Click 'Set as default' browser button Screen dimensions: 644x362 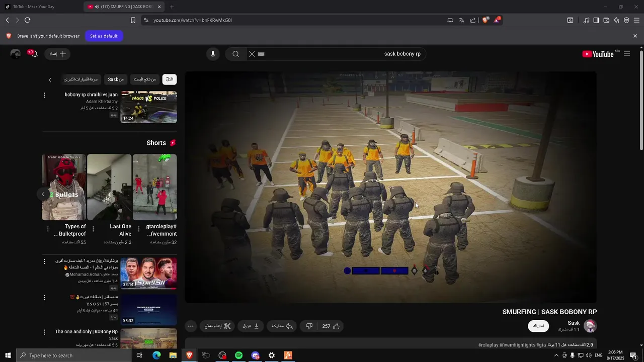pyautogui.click(x=104, y=36)
